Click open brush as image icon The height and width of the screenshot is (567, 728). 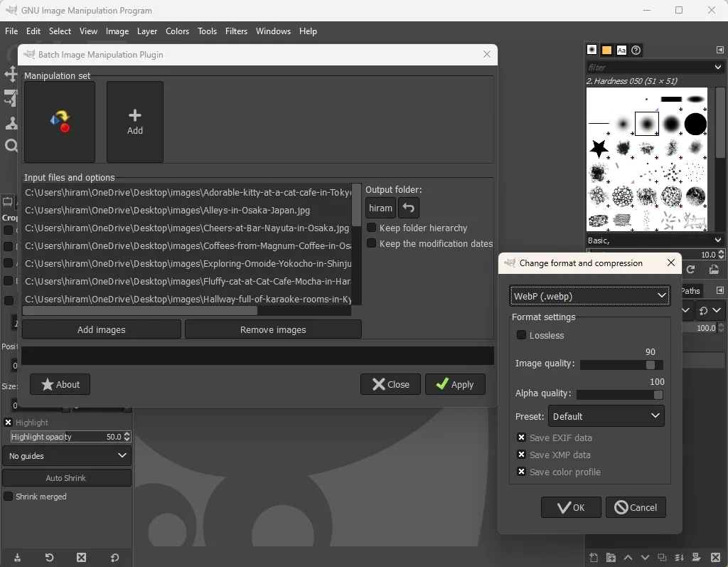[714, 270]
